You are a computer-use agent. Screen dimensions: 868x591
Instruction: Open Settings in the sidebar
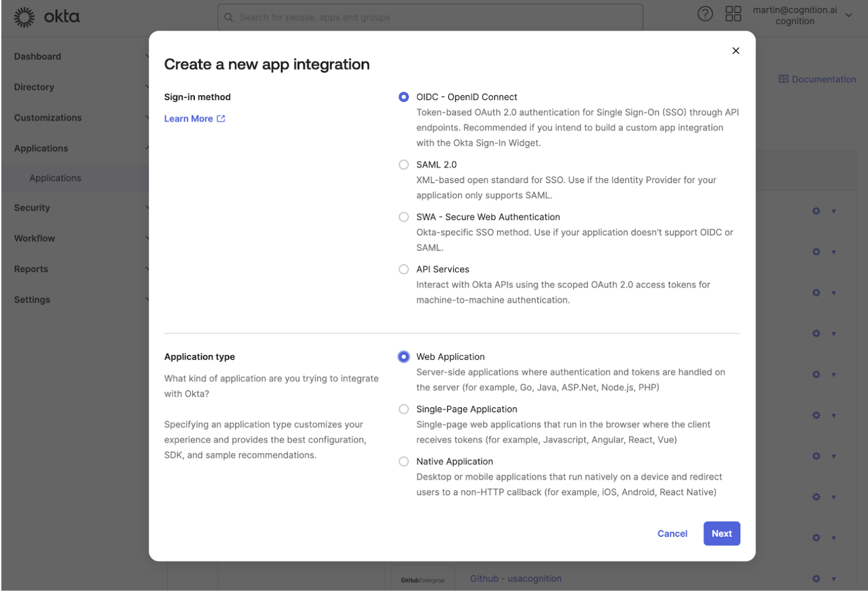[32, 300]
